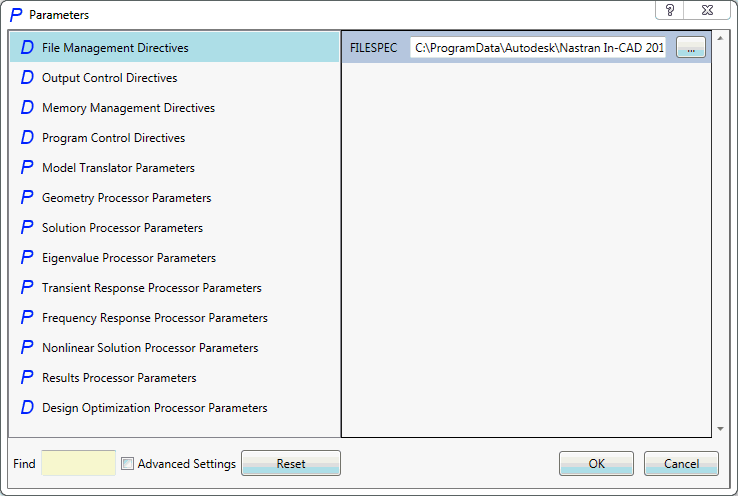This screenshot has width=738, height=496.
Task: Click the P icon beside Model Translator Parameters
Action: point(27,168)
